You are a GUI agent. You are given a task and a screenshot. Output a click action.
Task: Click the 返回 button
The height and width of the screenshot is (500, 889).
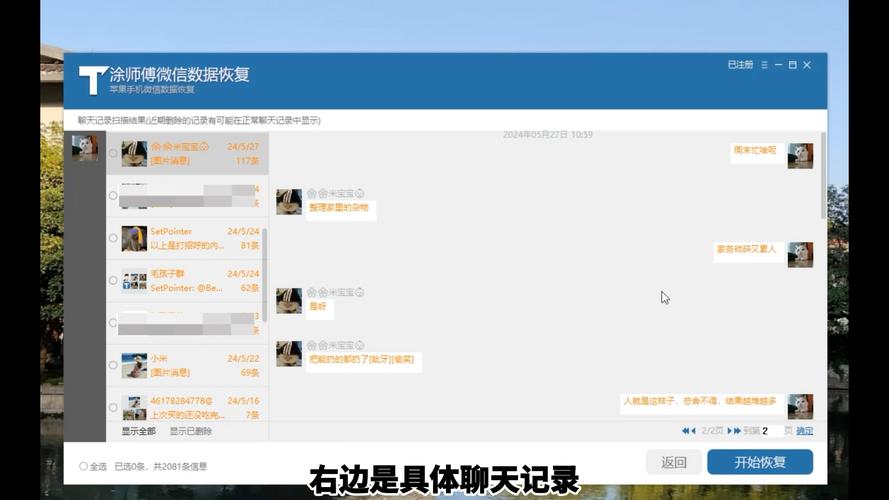pos(674,462)
